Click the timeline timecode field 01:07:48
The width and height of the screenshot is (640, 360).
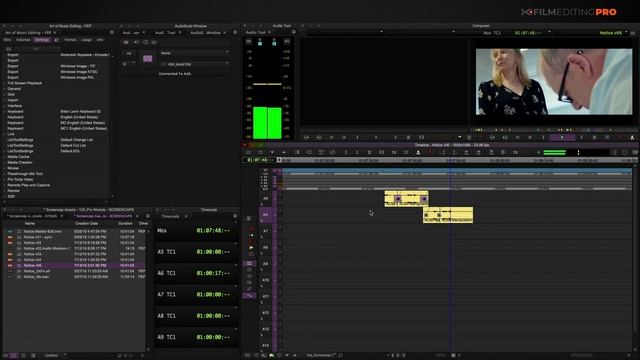pos(259,160)
